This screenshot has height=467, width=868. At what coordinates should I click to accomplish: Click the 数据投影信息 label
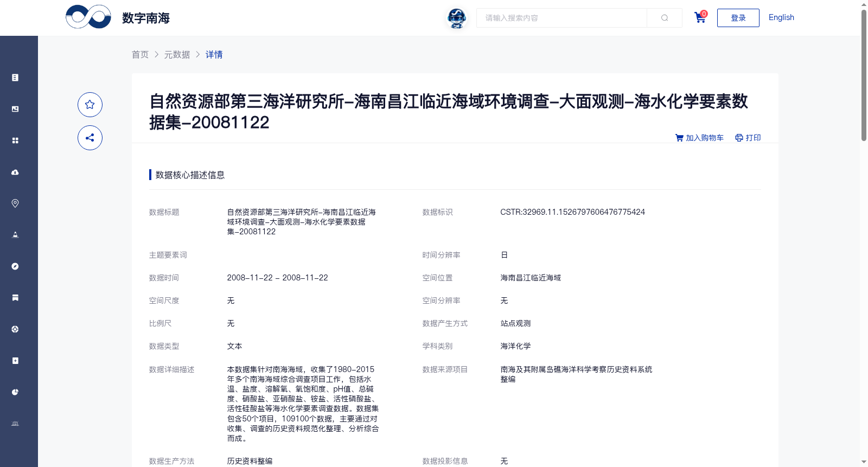(x=445, y=461)
